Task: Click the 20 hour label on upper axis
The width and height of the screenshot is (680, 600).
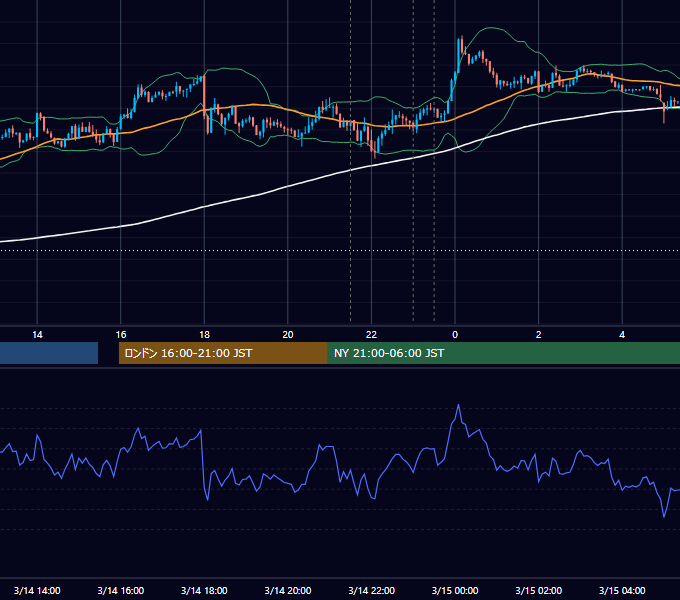Action: (x=288, y=335)
